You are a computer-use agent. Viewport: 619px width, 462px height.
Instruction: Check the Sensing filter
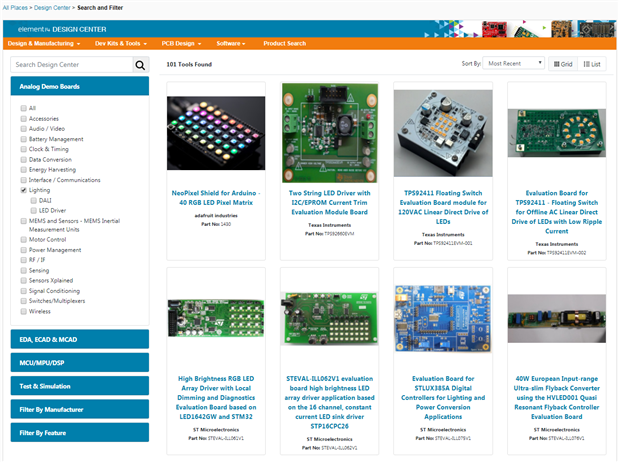coord(24,270)
